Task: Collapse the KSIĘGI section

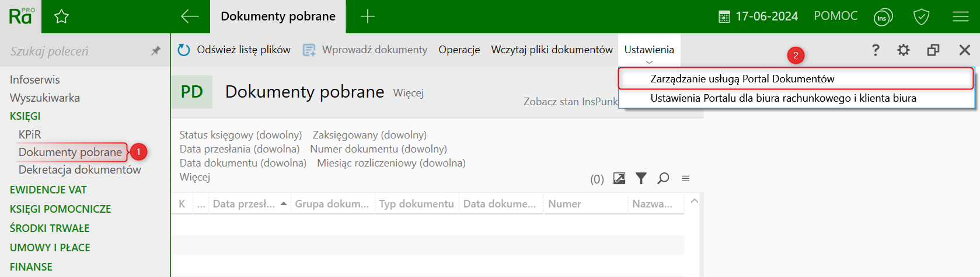Action: coord(25,116)
